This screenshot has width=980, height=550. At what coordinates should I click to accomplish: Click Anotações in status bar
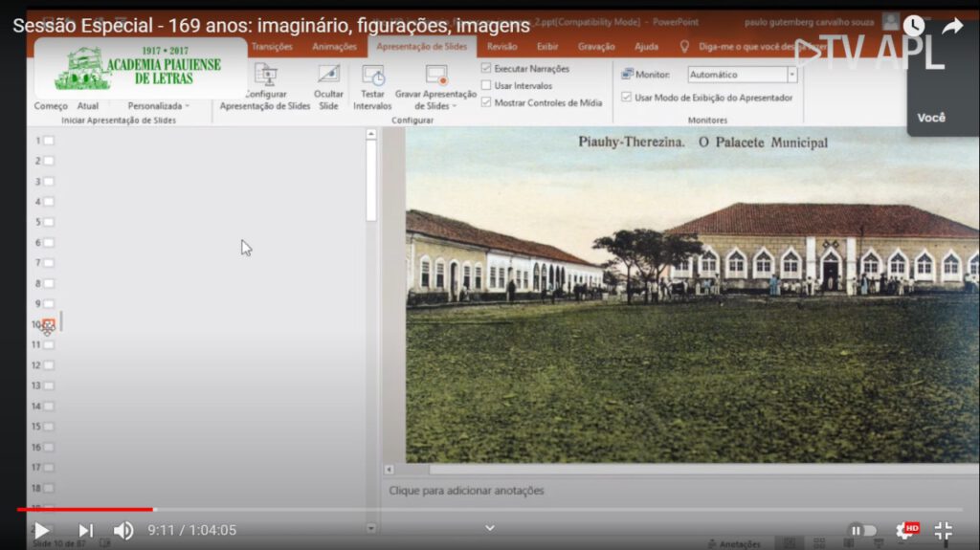(734, 543)
